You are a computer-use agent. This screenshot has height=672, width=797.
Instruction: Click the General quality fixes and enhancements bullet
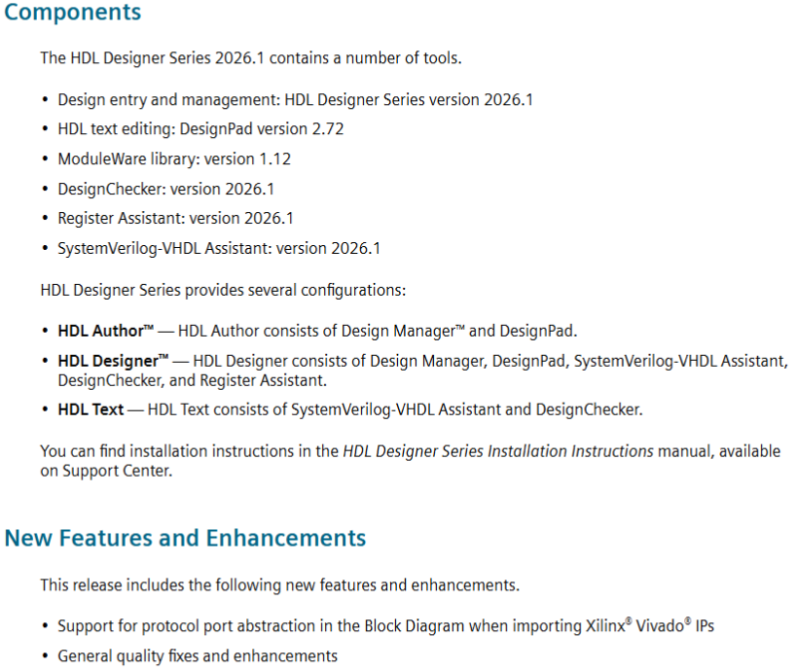click(x=198, y=655)
